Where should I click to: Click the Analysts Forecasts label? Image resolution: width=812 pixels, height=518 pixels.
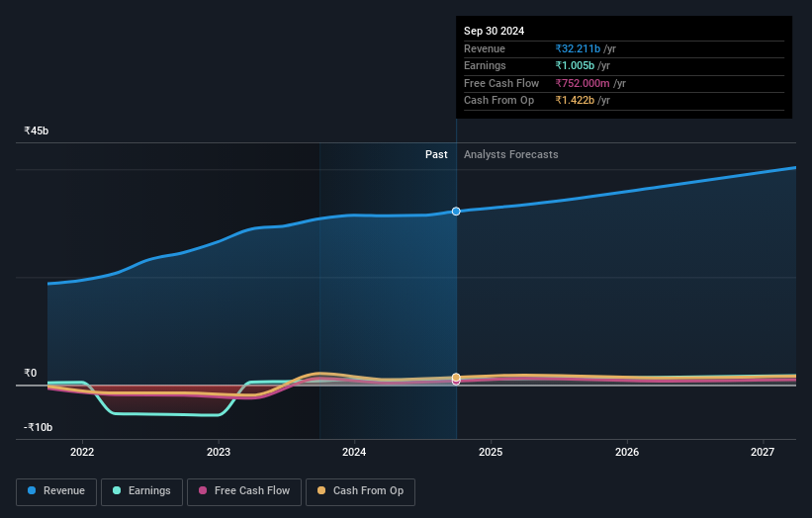(510, 154)
